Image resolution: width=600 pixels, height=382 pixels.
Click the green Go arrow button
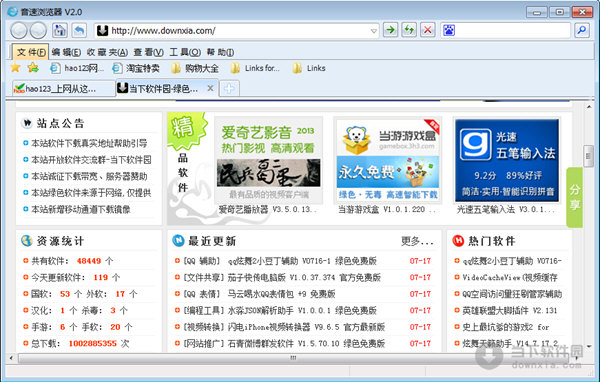tap(390, 30)
